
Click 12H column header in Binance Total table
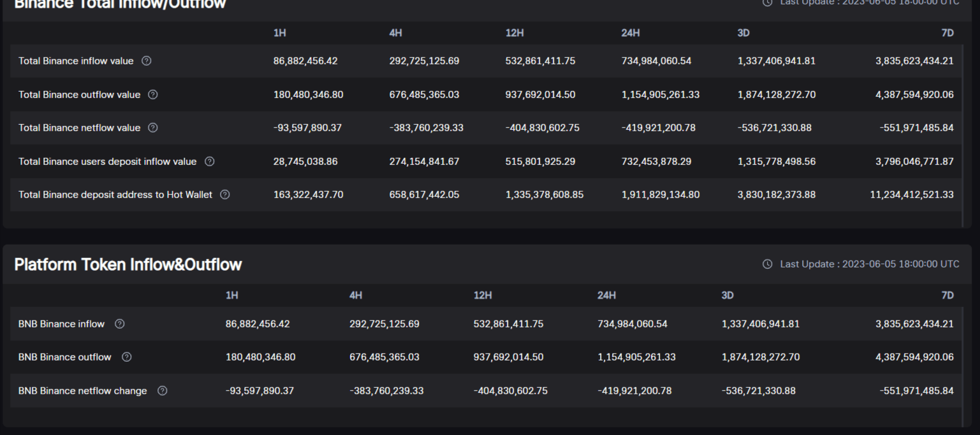tap(515, 32)
